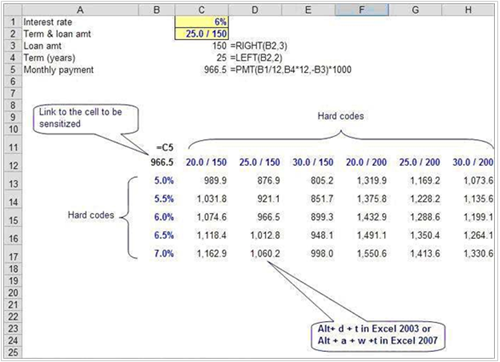This screenshot has width=500, height=362.
Task: Select the Hard codes label above the table
Action: pyautogui.click(x=341, y=116)
